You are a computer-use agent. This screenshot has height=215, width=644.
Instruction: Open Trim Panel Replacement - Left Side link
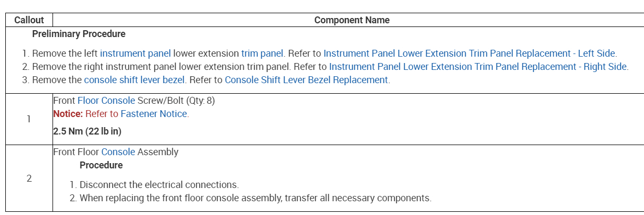tap(469, 53)
